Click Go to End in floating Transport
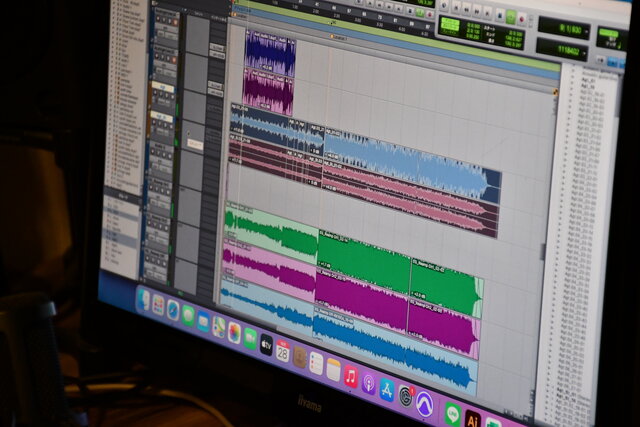 coord(487,13)
